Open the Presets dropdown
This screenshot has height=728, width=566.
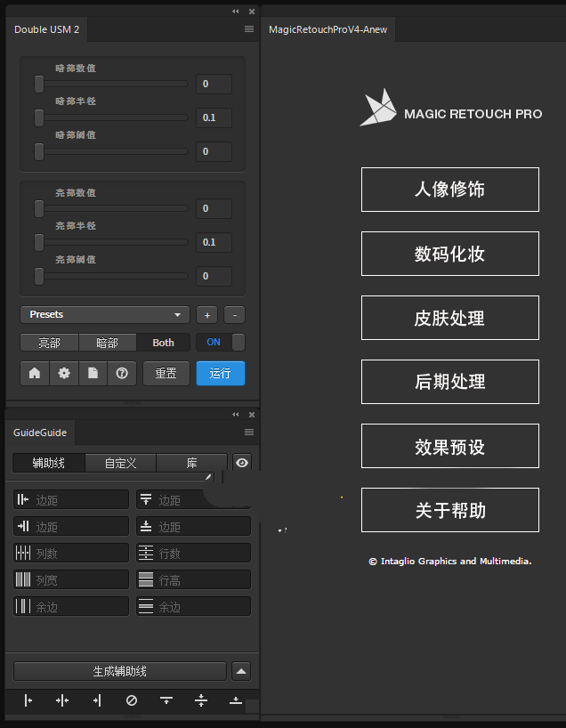[105, 314]
